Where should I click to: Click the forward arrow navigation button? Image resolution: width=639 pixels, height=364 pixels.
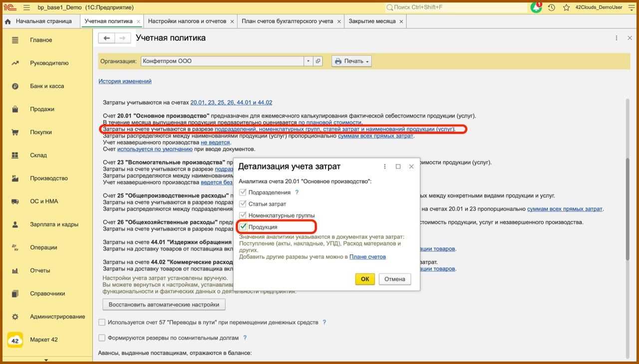pyautogui.click(x=123, y=38)
